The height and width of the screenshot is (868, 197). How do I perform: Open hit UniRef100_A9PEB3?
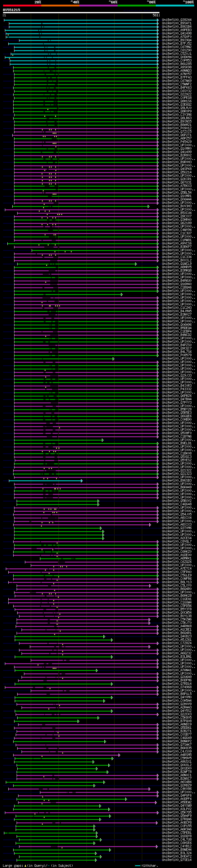[x=176, y=30]
